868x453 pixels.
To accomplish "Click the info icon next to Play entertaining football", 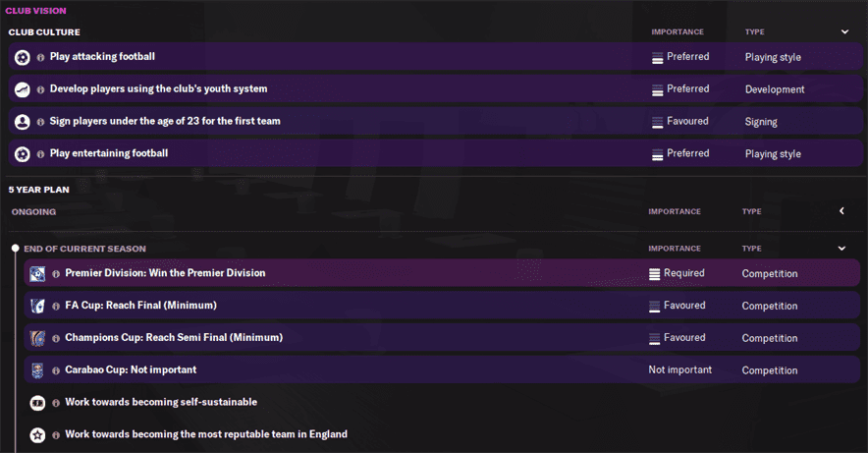I will click(41, 154).
